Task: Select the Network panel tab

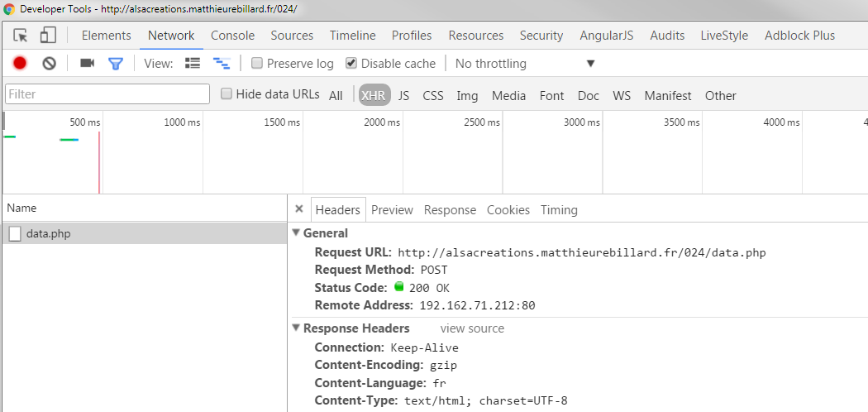Action: 171,36
